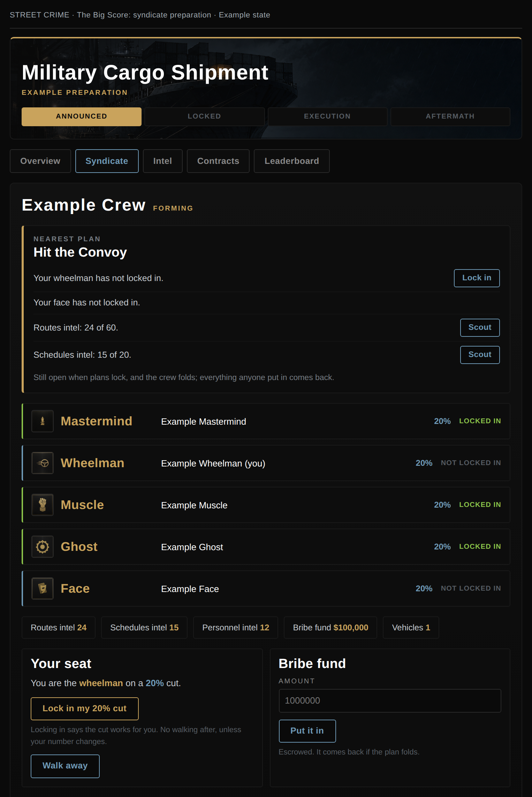Click the Hit the Convoy plan title
The width and height of the screenshot is (532, 797).
coord(80,252)
